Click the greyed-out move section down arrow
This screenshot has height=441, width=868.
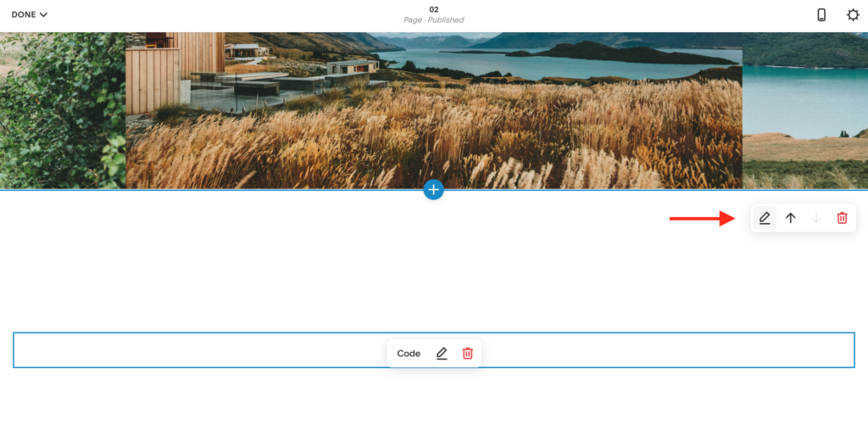816,218
